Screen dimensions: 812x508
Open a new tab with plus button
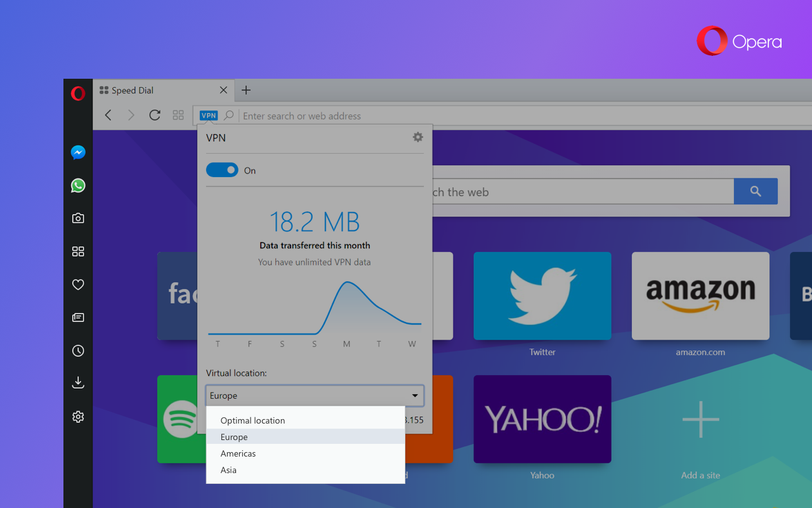(246, 90)
